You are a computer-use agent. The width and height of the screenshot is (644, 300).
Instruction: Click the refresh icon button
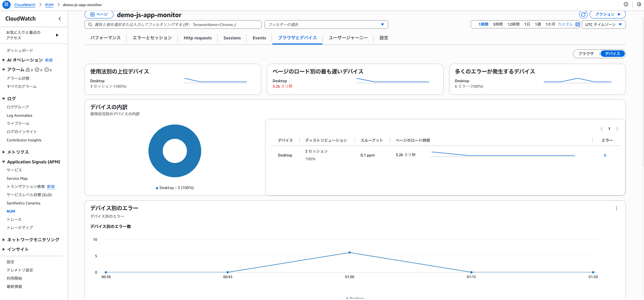coord(583,14)
